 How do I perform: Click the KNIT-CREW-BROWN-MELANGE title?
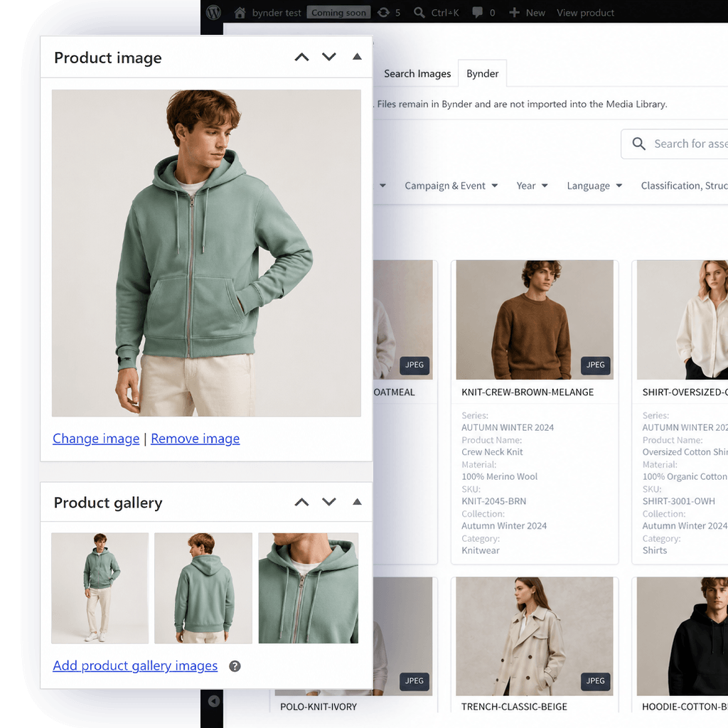tap(528, 392)
